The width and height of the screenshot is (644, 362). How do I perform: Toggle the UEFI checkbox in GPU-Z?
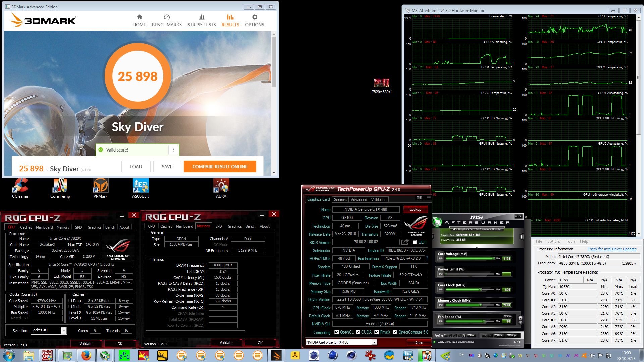point(415,242)
